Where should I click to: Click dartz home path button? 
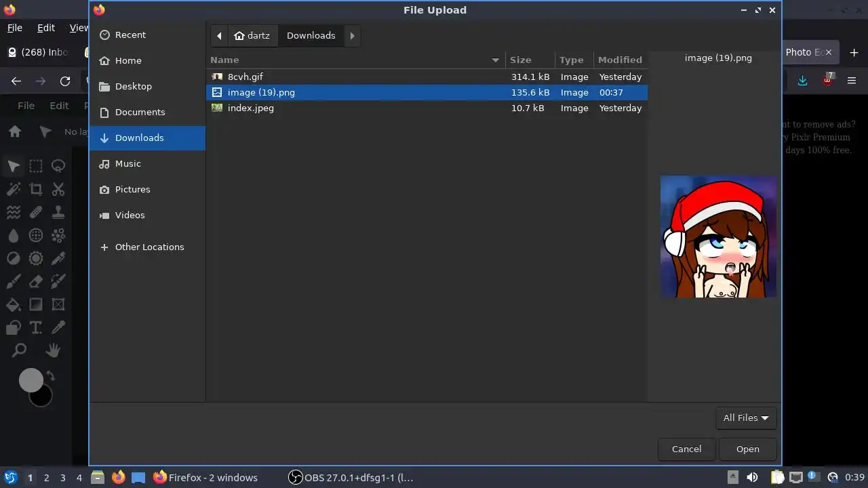[252, 35]
